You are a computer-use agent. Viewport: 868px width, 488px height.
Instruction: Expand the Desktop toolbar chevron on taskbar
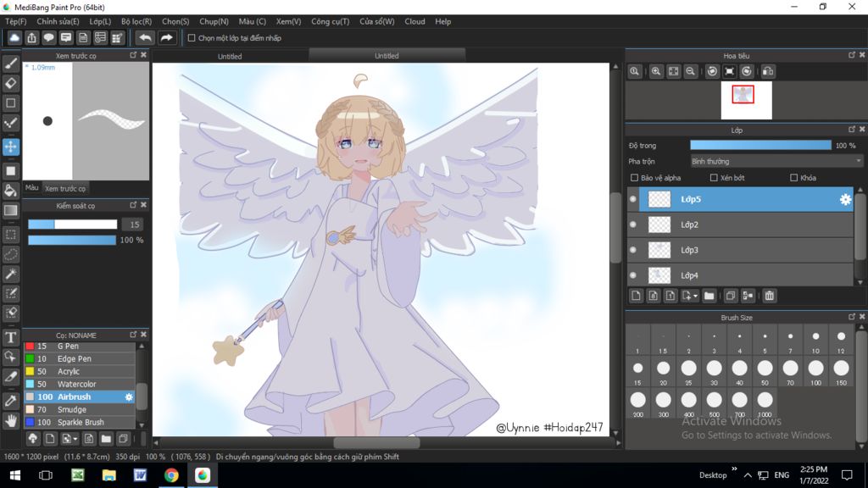pos(735,469)
